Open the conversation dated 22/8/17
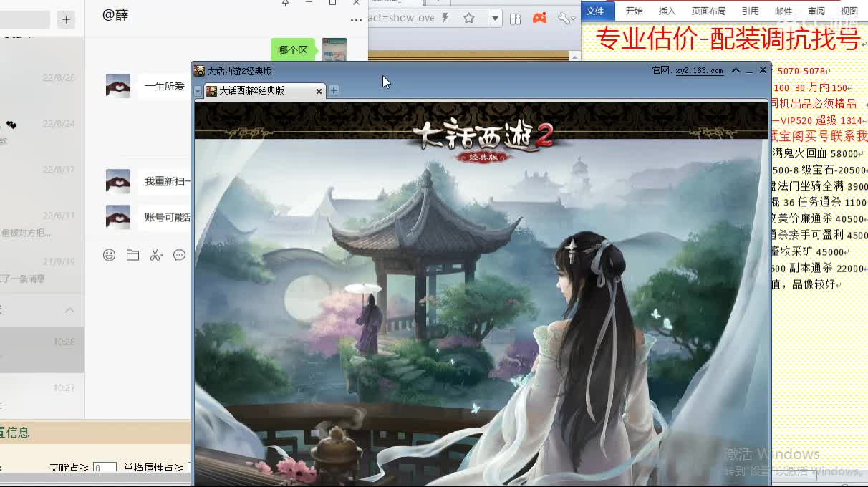The width and height of the screenshot is (868, 487). coord(42,177)
